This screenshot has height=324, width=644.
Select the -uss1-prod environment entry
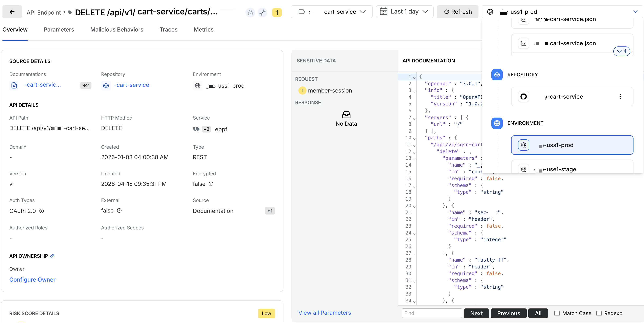572,145
